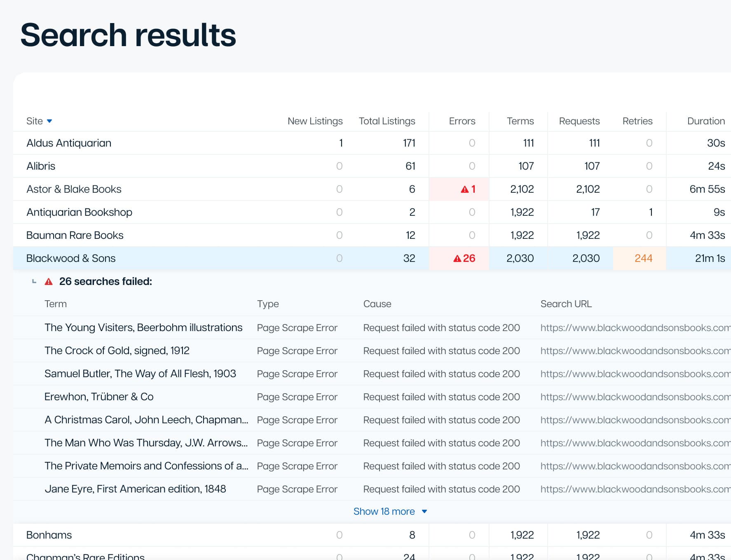Select the Bauman Rare Books row
The height and width of the screenshot is (560, 731).
click(372, 236)
